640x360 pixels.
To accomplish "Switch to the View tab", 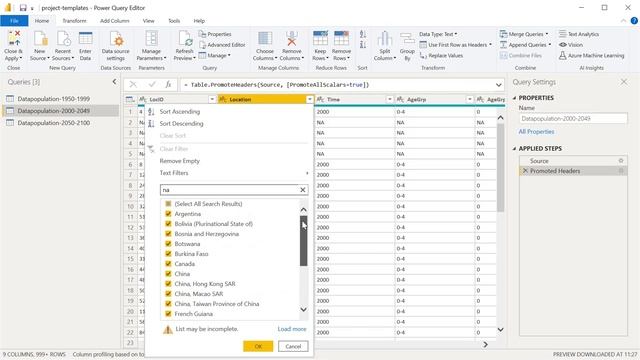I will pos(149,21).
